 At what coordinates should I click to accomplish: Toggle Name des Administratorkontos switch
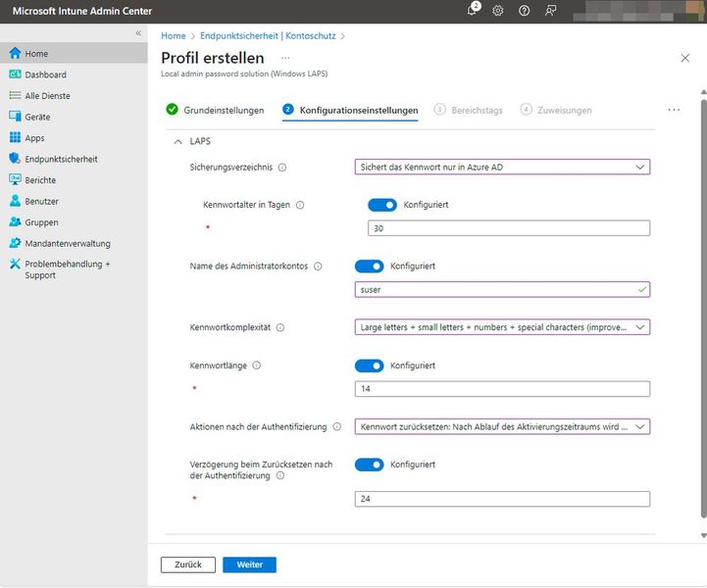click(x=369, y=267)
